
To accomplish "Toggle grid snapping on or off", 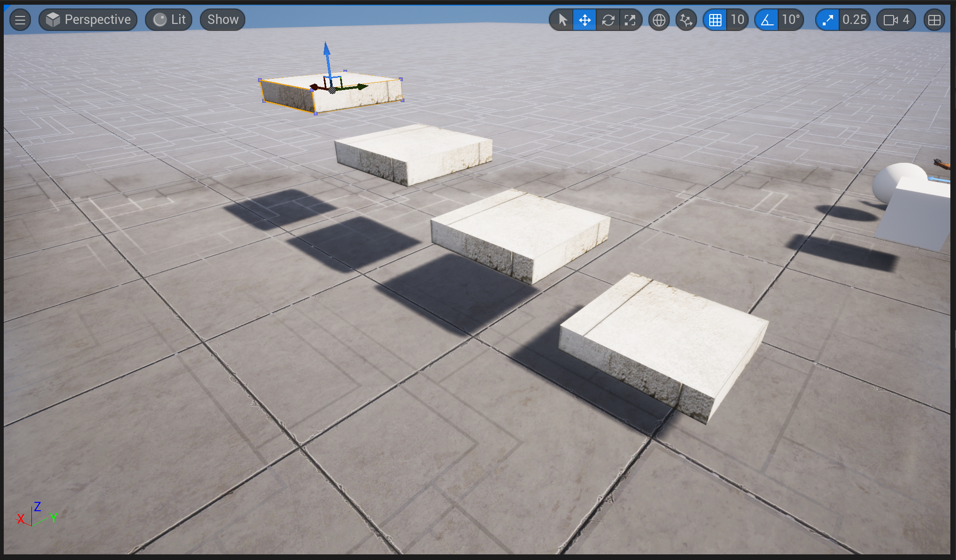I will pos(715,20).
